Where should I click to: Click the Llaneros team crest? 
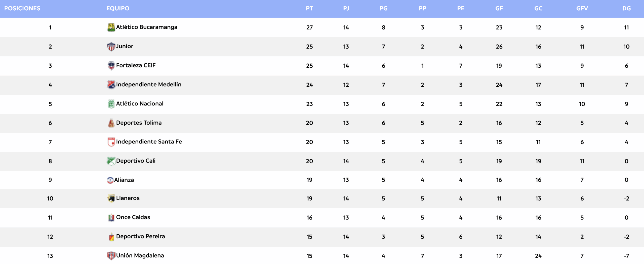tap(111, 198)
